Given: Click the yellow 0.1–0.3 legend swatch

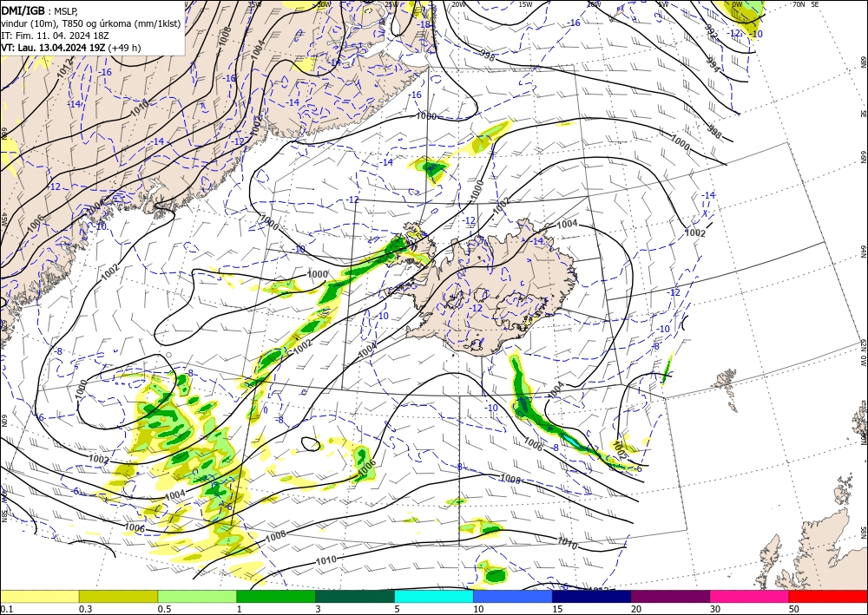Looking at the screenshot, I should pyautogui.click(x=39, y=596).
